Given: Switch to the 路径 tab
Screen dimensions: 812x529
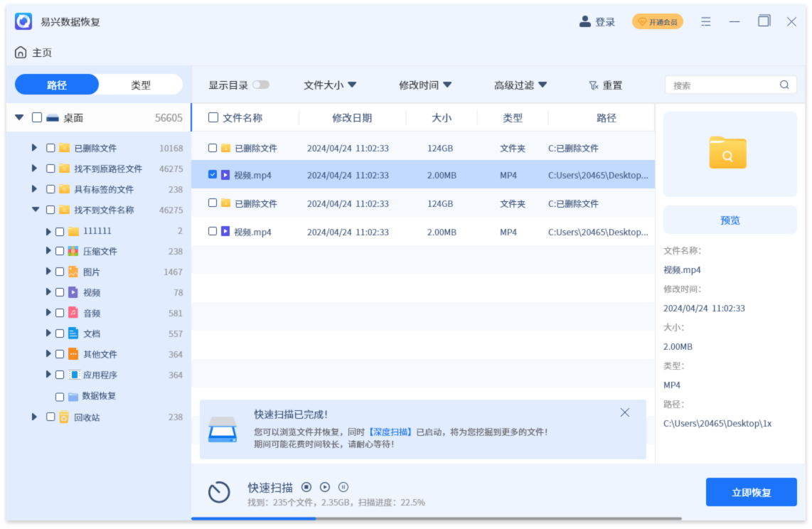Looking at the screenshot, I should [56, 84].
